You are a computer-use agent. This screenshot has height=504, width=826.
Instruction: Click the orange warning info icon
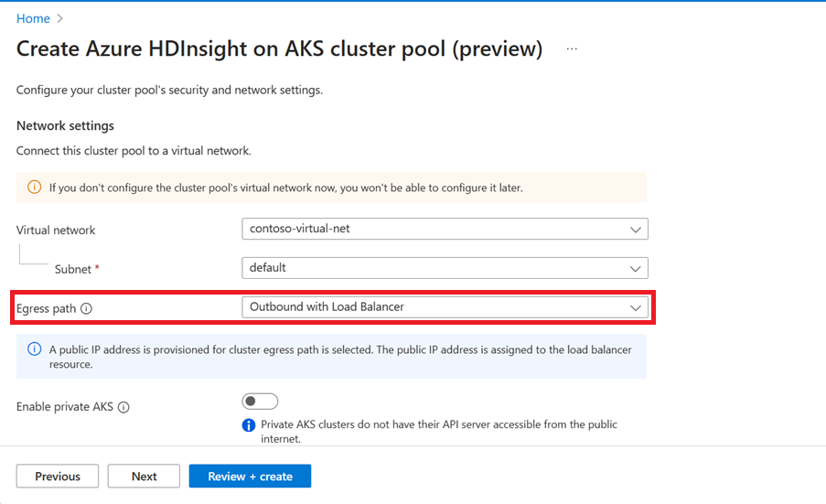pos(34,188)
